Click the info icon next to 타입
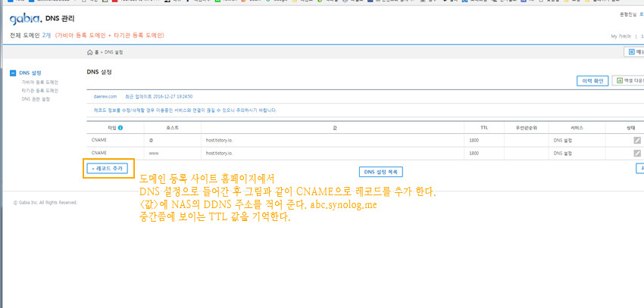 120,128
